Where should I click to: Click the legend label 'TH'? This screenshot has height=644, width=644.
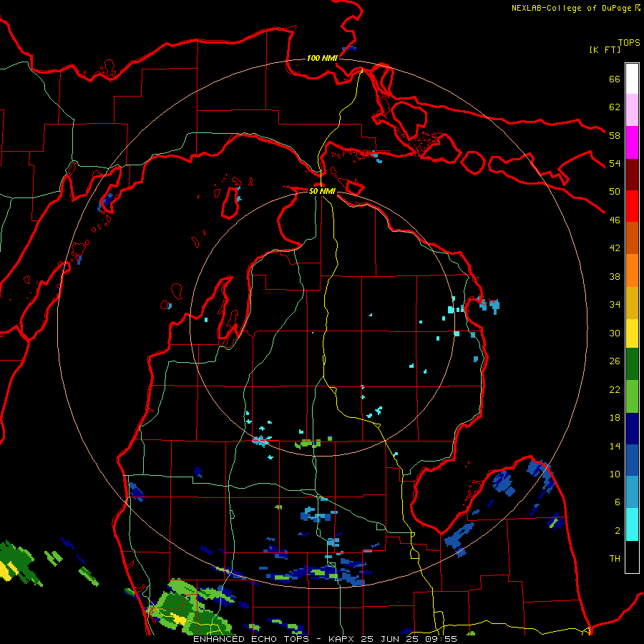point(615,559)
